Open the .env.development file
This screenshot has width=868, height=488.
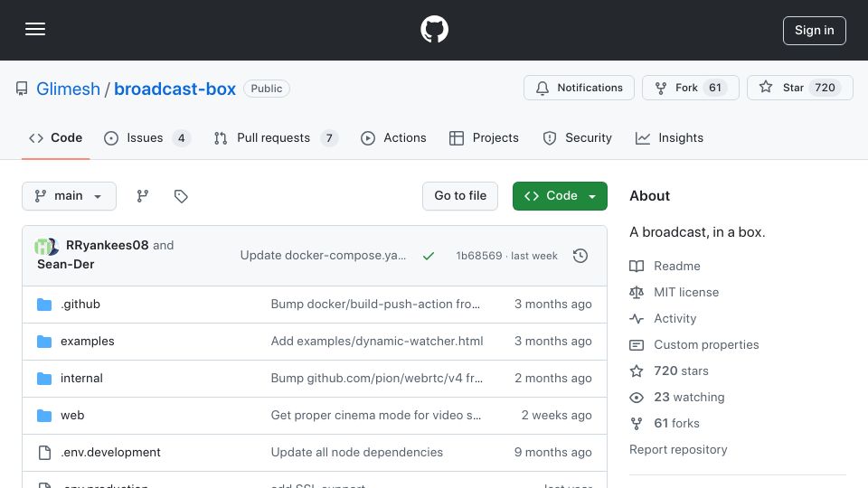pos(110,453)
